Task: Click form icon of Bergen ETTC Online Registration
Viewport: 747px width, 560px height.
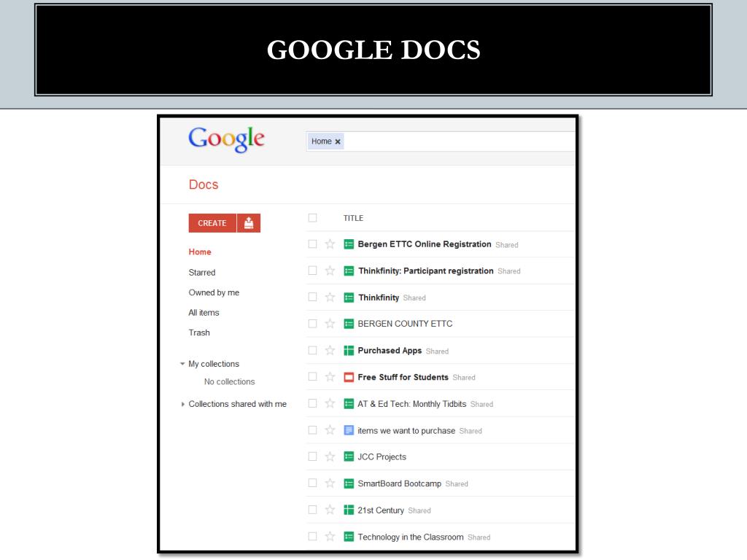Action: point(349,244)
